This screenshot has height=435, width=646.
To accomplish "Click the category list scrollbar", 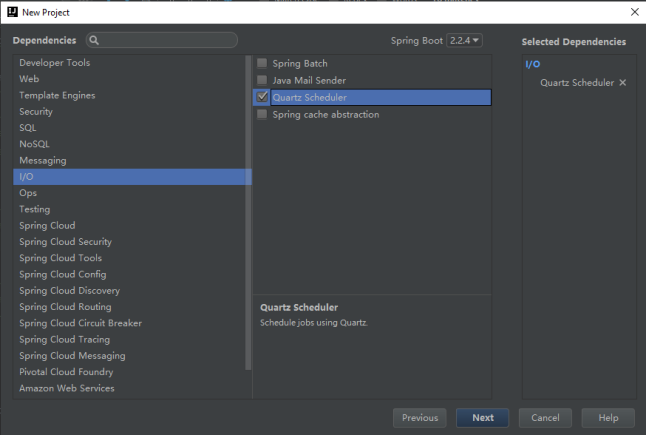I will (248, 200).
